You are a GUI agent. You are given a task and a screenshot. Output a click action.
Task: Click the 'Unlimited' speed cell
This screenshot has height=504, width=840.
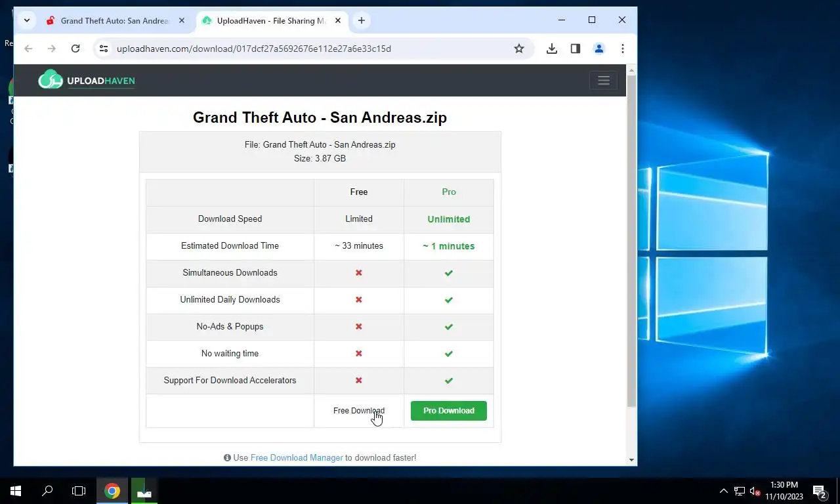click(x=449, y=219)
